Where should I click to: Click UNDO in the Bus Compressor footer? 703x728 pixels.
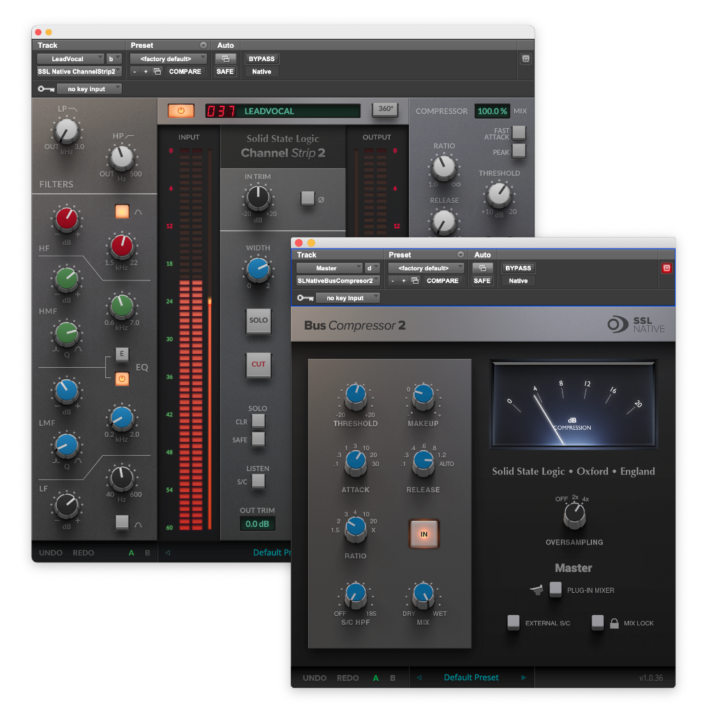tap(314, 678)
